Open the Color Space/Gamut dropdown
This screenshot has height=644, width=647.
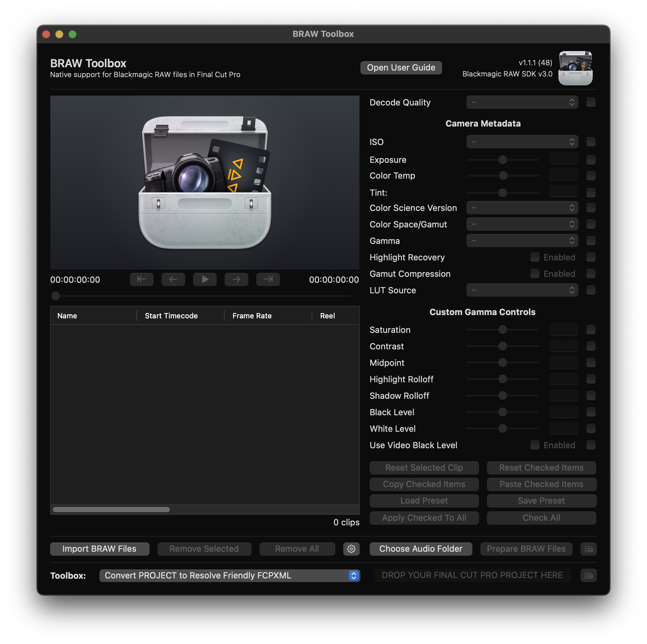point(522,224)
